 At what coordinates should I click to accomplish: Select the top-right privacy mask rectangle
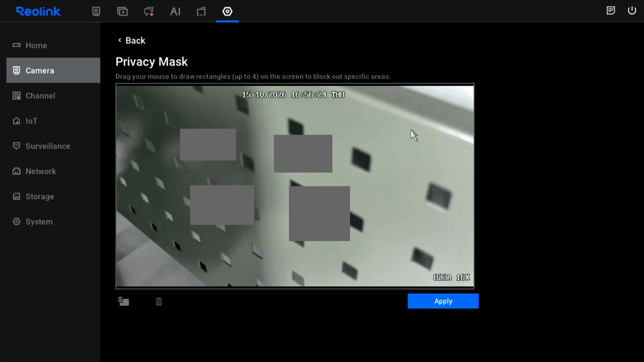tap(303, 153)
